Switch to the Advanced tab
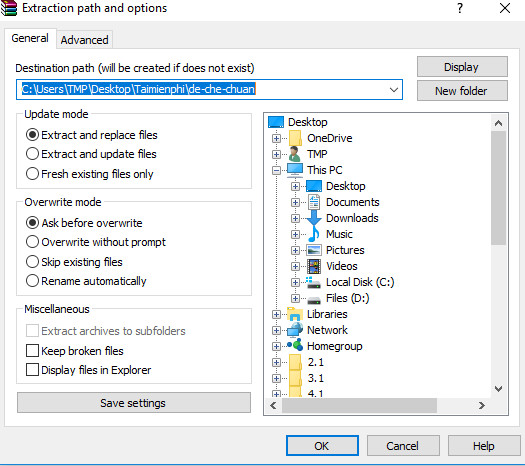 [x=84, y=40]
